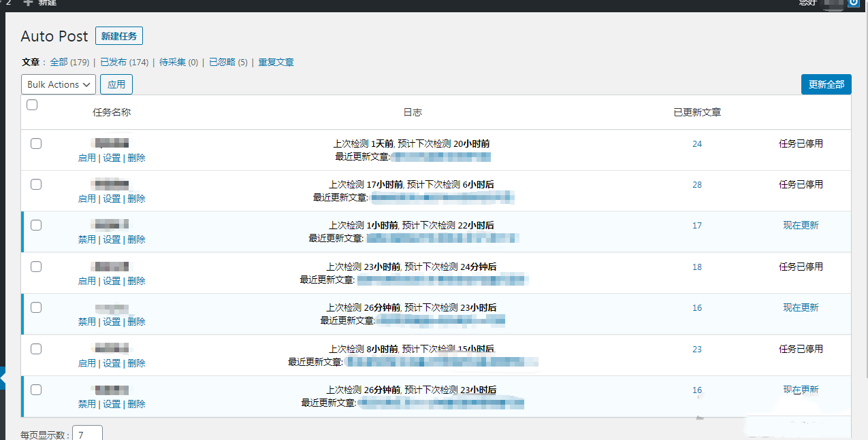Tick the checkbox for the task with 23 articles
Image resolution: width=868 pixels, height=440 pixels.
click(36, 349)
